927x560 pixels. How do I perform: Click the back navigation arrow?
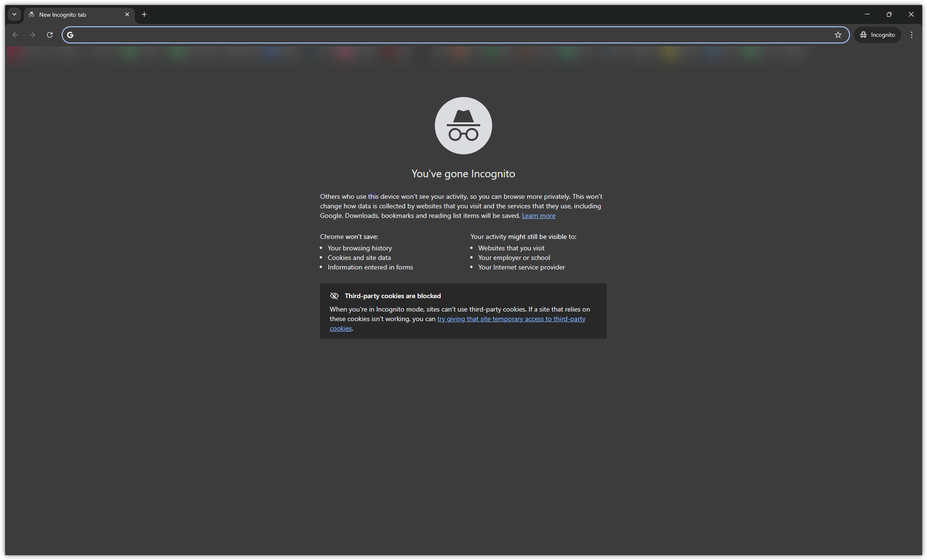click(15, 35)
